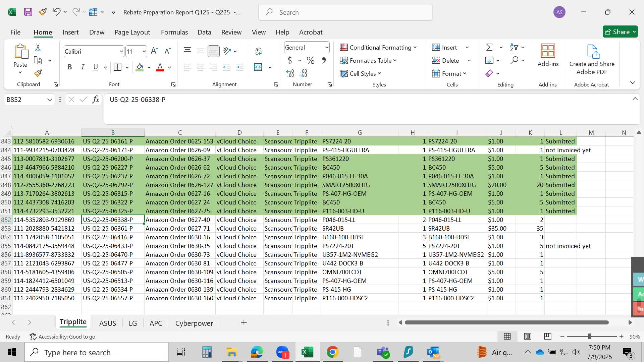Open the Name Box dropdown arrow
Image resolution: width=644 pixels, height=362 pixels.
click(x=50, y=100)
